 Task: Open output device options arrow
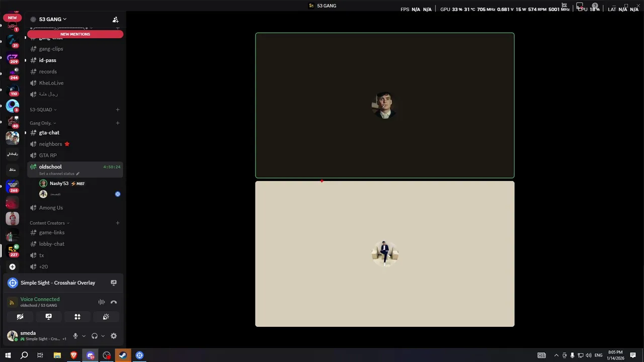pyautogui.click(x=103, y=336)
